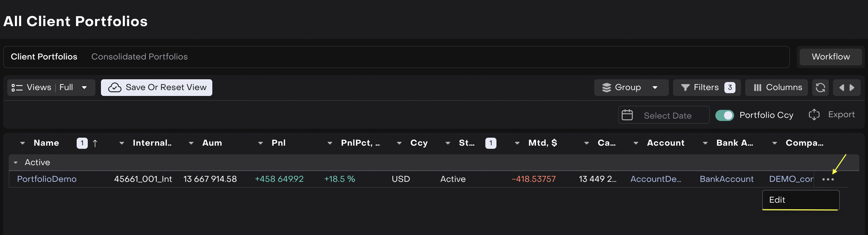Click the Name column sort arrow
Image resolution: width=868 pixels, height=235 pixels.
(x=95, y=143)
